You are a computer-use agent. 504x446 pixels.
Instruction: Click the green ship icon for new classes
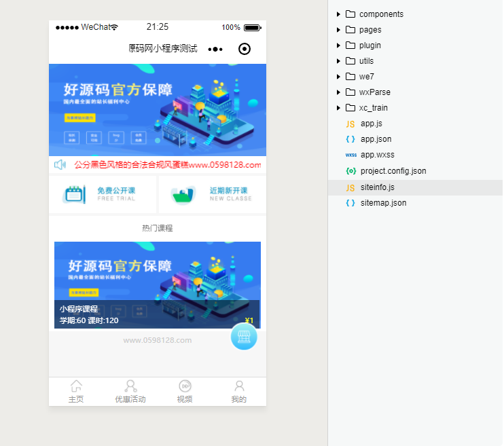coord(183,195)
